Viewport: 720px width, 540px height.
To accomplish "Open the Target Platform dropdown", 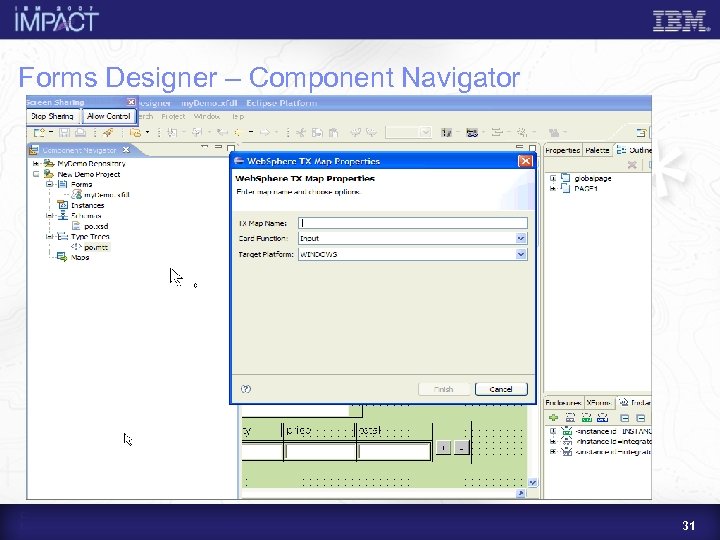I will [x=521, y=254].
